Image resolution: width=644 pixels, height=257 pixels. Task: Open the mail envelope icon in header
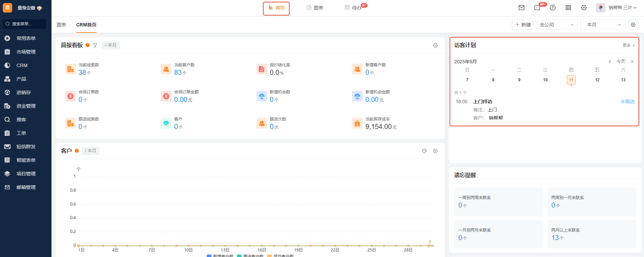[x=521, y=8]
